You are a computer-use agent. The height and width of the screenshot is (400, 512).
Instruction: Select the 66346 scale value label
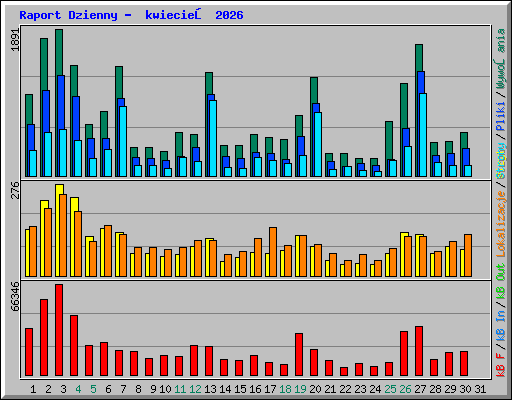pos(16,296)
